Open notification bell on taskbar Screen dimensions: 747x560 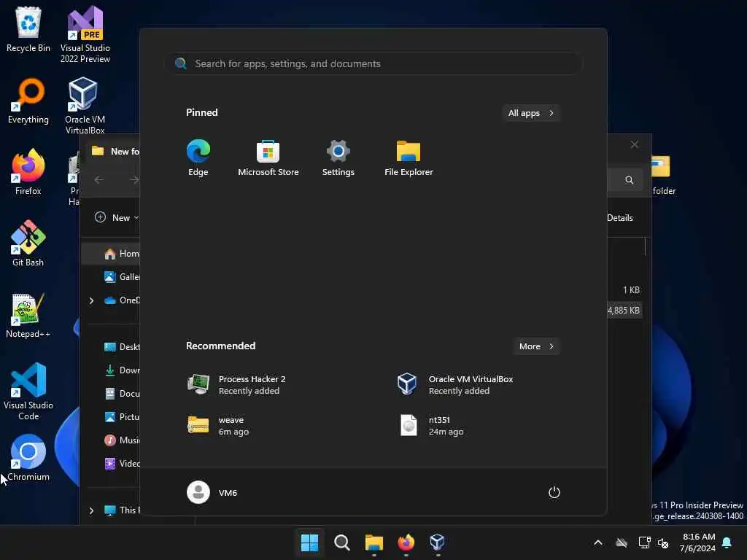(727, 542)
